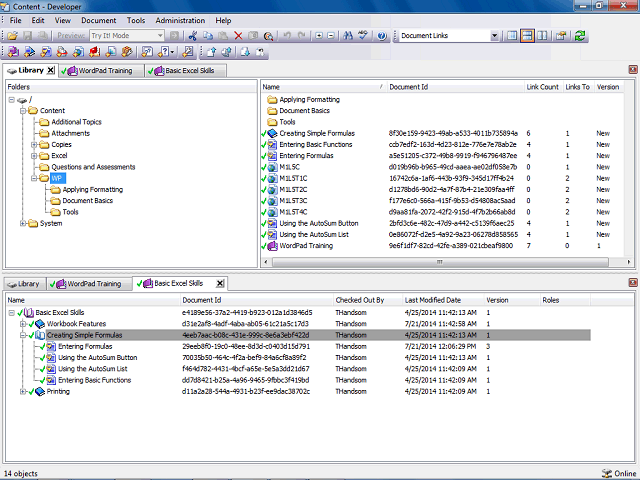Click the red X Delete icon
640x480 pixels.
coord(238,36)
